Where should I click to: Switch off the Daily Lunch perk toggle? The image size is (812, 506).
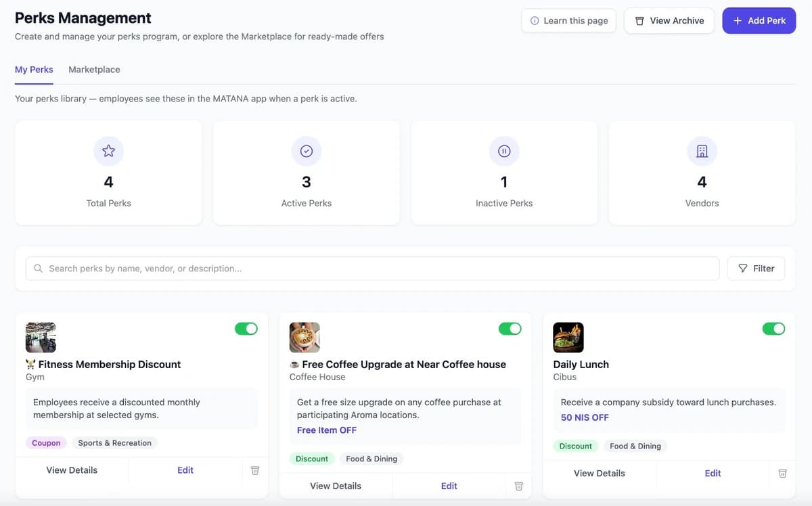(774, 329)
